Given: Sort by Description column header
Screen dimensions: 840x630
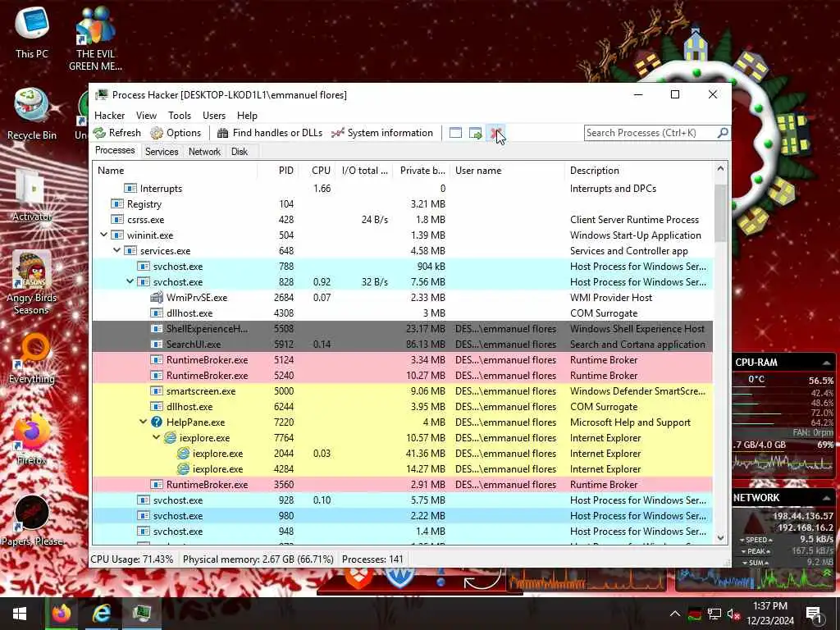Looking at the screenshot, I should pos(639,171).
